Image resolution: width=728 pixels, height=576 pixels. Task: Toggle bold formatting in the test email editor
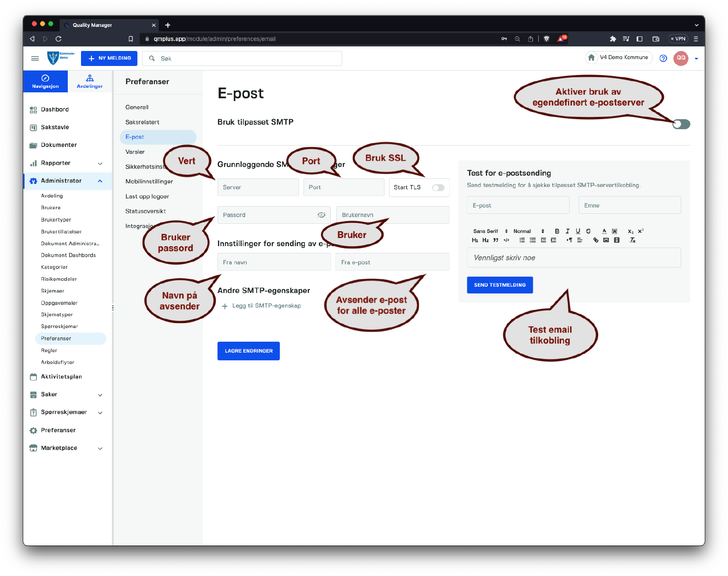point(557,231)
